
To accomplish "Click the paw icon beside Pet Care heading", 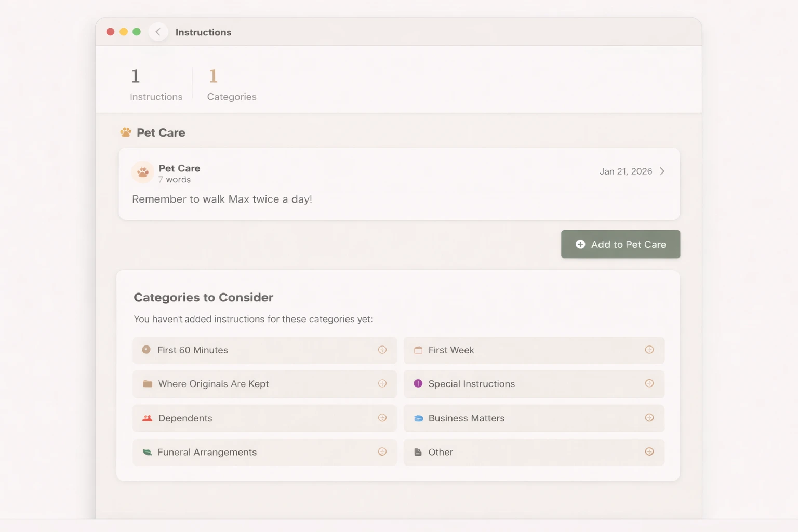I will (x=126, y=132).
